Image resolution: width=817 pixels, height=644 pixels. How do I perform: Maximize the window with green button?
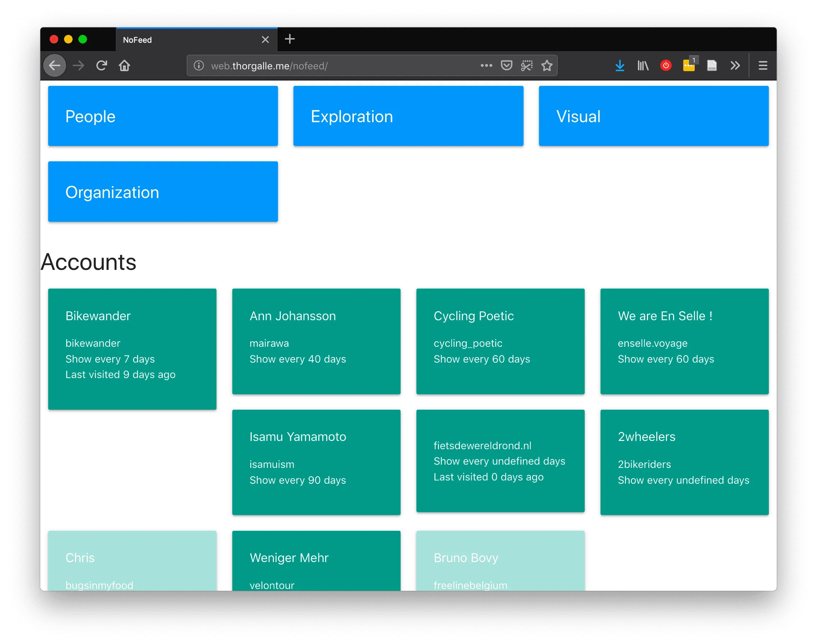[83, 39]
